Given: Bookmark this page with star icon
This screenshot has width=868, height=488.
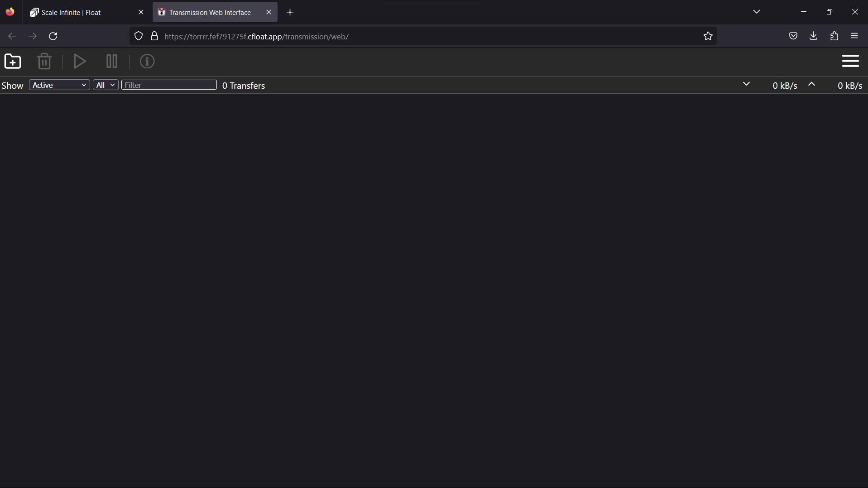Looking at the screenshot, I should 708,36.
